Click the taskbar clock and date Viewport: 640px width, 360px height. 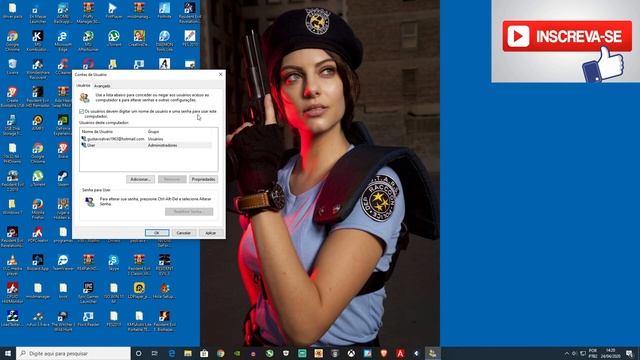[611, 353]
